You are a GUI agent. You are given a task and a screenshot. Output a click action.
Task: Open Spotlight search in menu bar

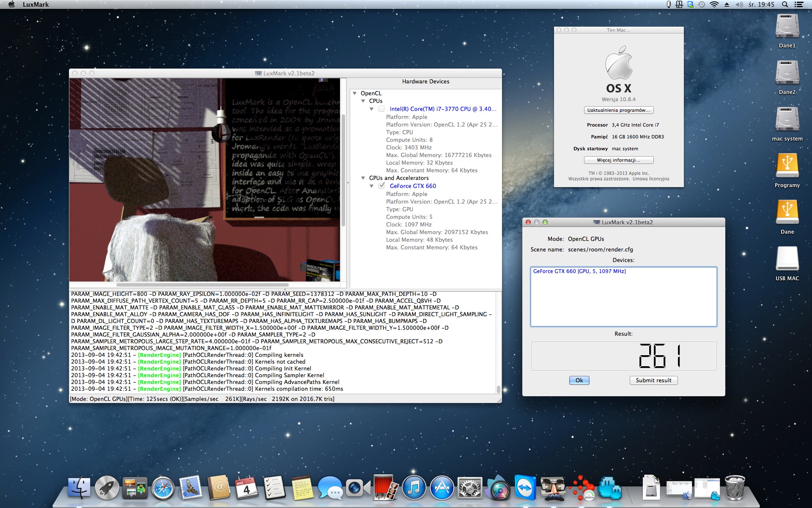tap(785, 5)
